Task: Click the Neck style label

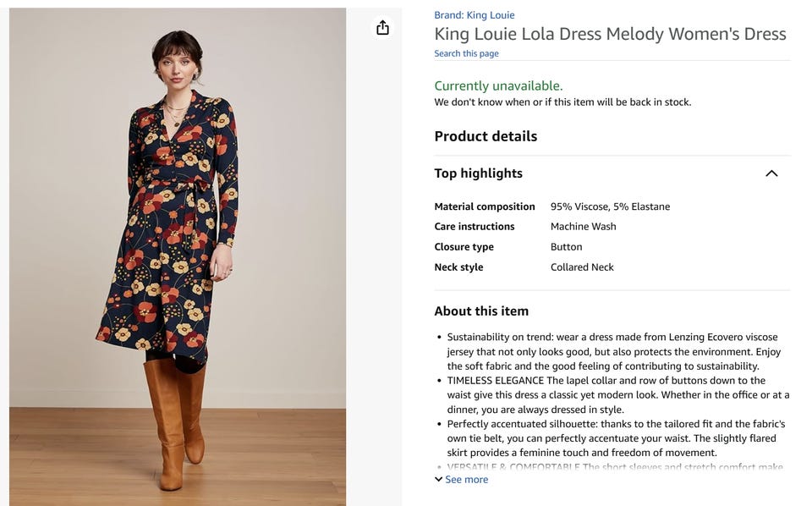Action: click(x=458, y=267)
